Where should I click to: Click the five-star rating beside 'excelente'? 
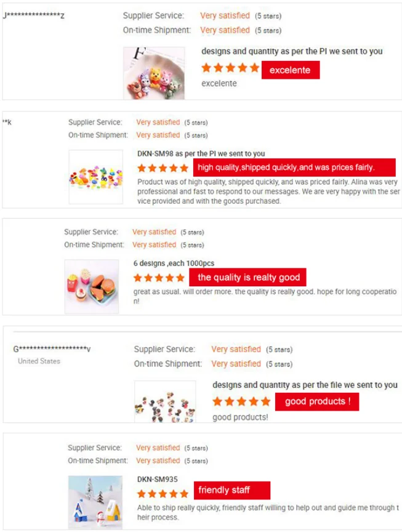[x=230, y=68]
